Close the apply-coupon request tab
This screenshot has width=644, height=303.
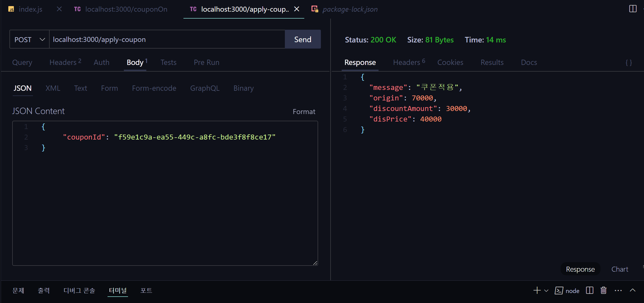pyautogui.click(x=297, y=9)
